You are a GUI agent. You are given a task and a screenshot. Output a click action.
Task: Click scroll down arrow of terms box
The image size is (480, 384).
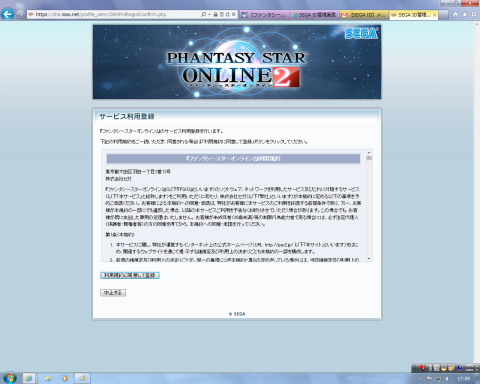pyautogui.click(x=369, y=259)
